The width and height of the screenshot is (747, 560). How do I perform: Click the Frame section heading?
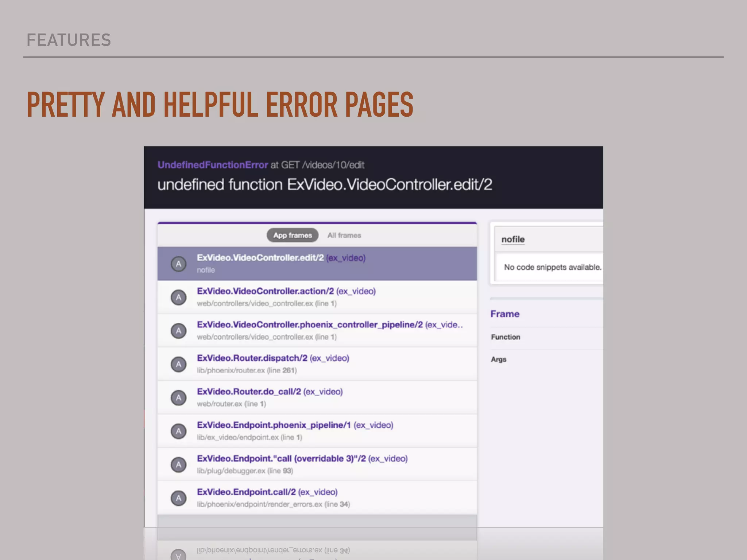point(505,314)
